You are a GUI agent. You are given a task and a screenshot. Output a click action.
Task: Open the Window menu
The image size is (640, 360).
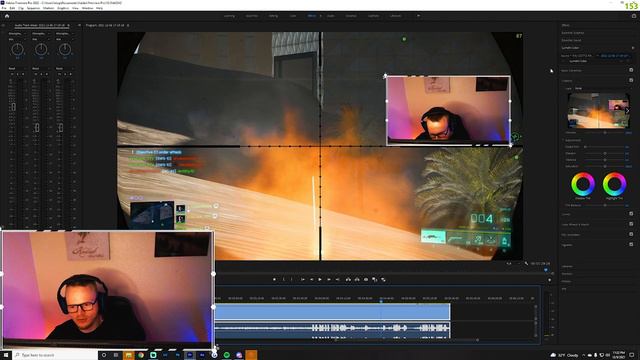tap(87, 8)
